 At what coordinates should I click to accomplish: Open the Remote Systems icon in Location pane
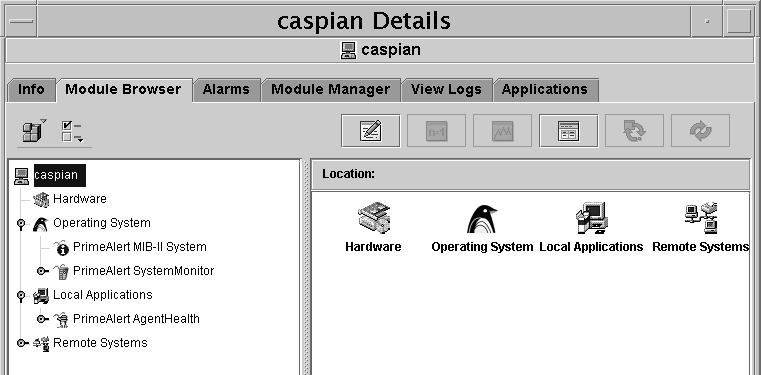click(701, 218)
